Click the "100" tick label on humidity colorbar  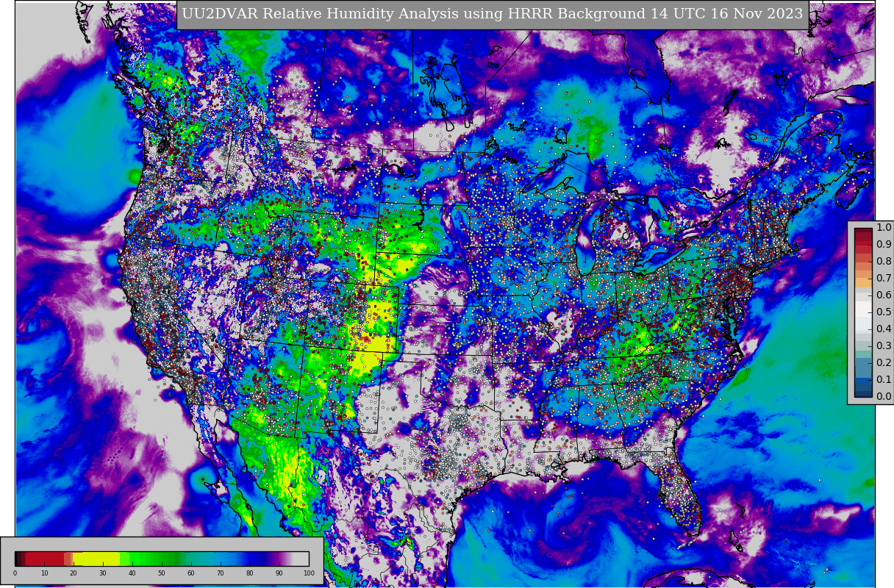tap(309, 573)
